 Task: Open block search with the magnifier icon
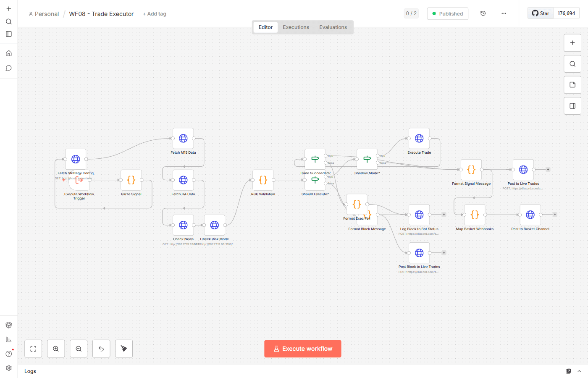pyautogui.click(x=572, y=63)
